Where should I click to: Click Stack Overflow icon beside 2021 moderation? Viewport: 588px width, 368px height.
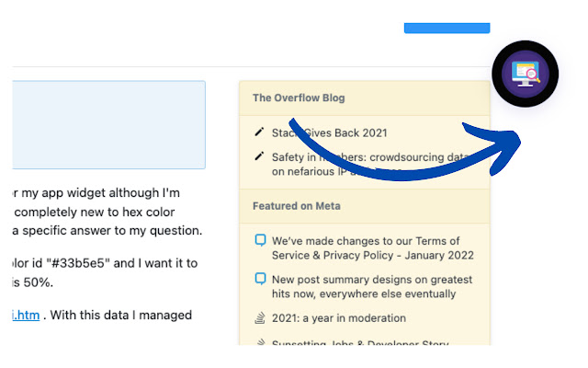click(x=260, y=318)
